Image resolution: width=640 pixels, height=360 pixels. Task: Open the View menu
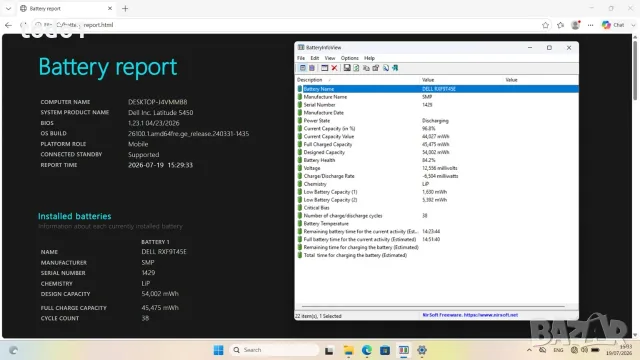point(329,58)
